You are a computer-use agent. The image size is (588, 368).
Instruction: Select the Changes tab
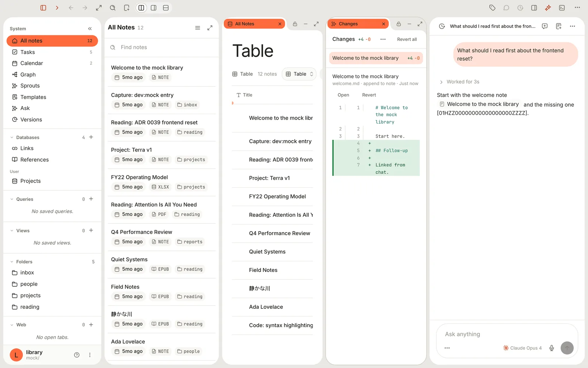click(x=358, y=24)
